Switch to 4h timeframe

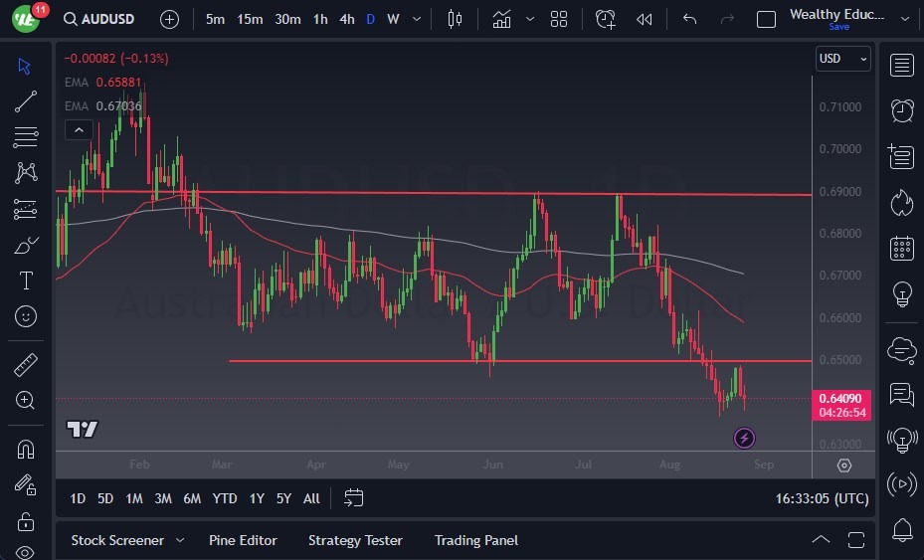pos(347,20)
